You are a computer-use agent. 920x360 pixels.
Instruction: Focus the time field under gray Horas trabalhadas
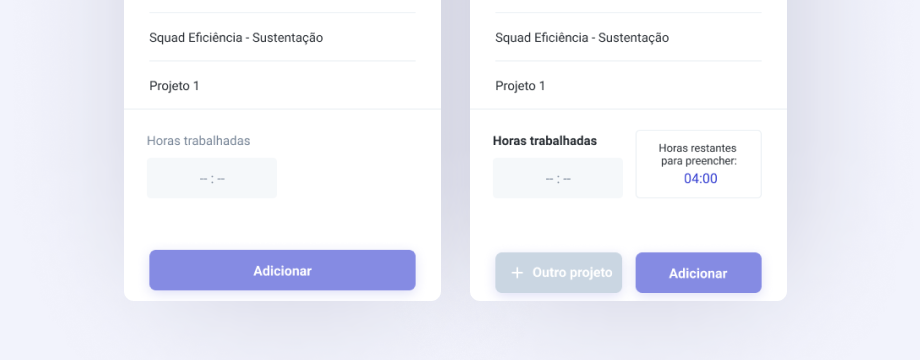pos(212,178)
